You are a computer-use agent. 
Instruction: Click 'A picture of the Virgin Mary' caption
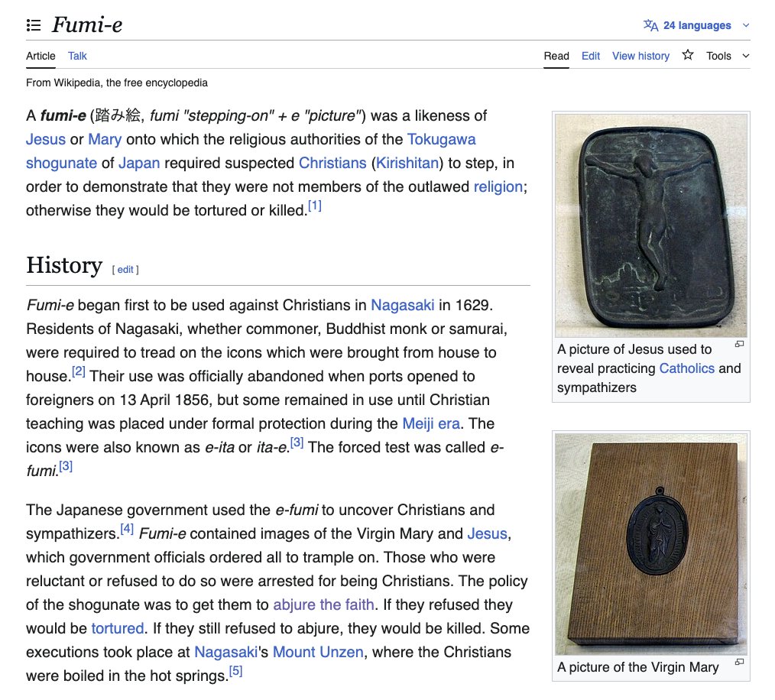point(637,667)
